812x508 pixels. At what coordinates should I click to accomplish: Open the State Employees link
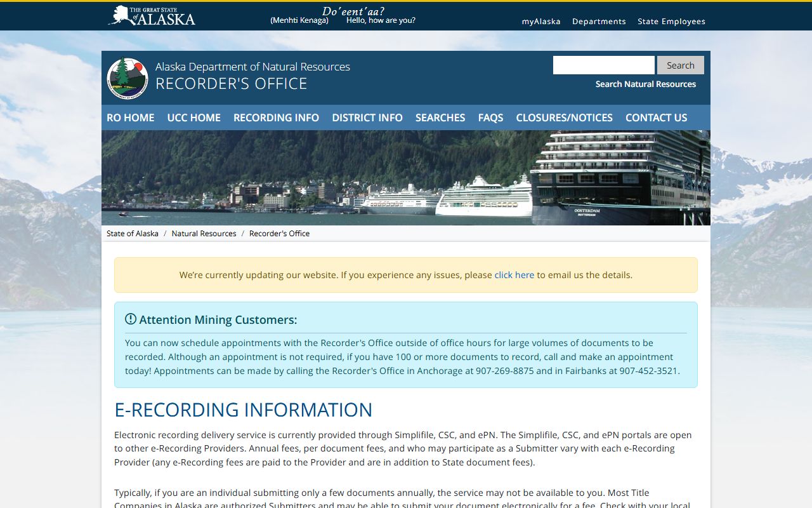tap(671, 21)
